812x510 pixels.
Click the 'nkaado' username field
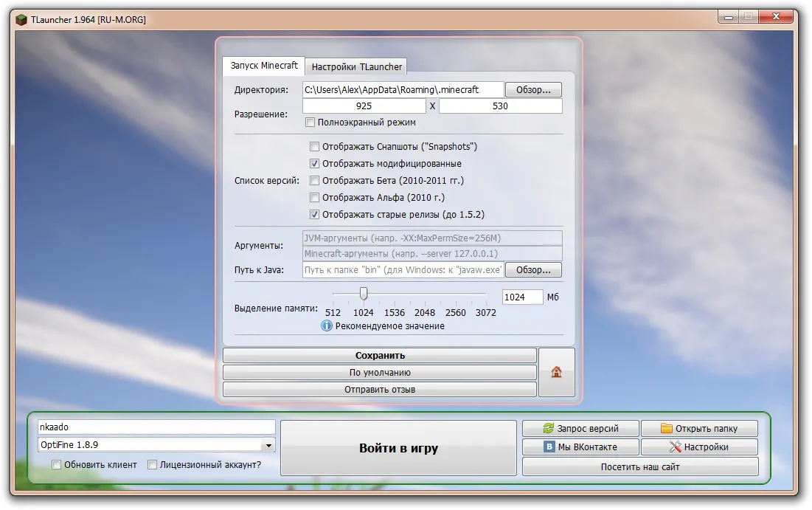point(156,427)
